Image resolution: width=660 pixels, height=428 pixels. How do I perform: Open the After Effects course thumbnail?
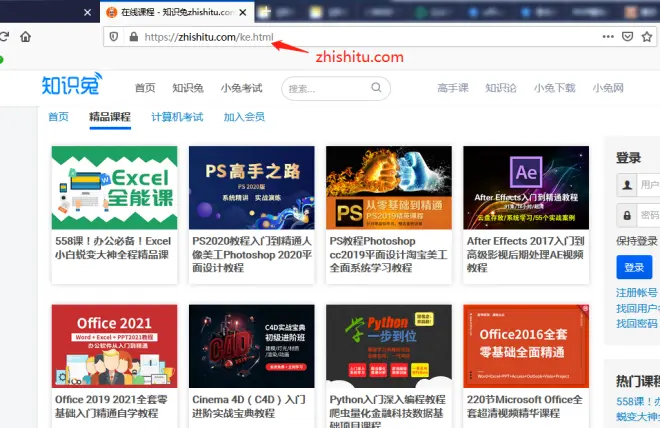(526, 188)
